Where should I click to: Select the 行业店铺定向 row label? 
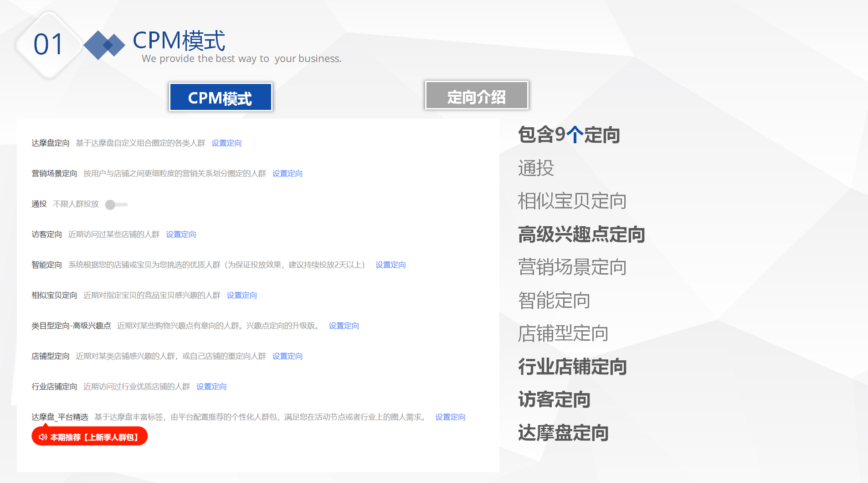[54, 387]
